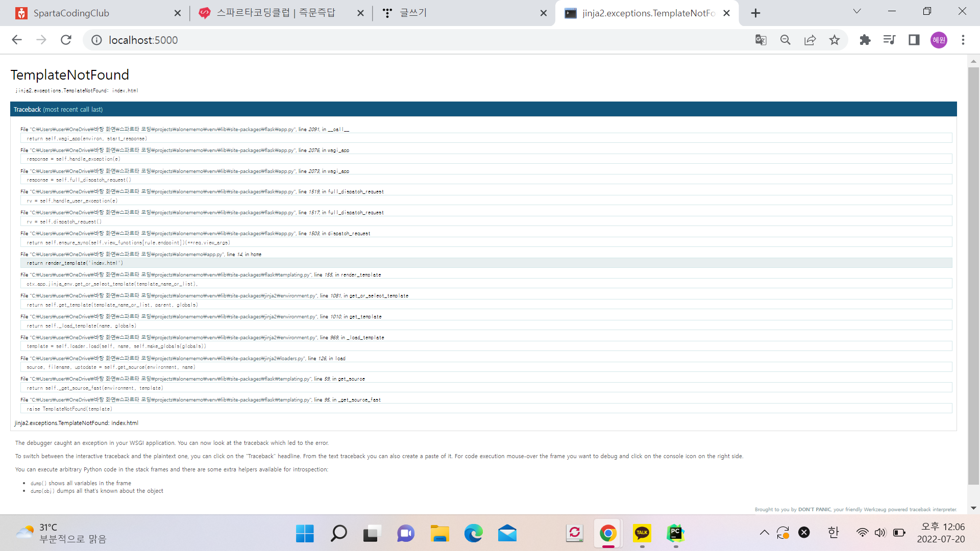The image size is (980, 551).
Task: Click the 'return self.get_template' code line
Action: coord(486,305)
